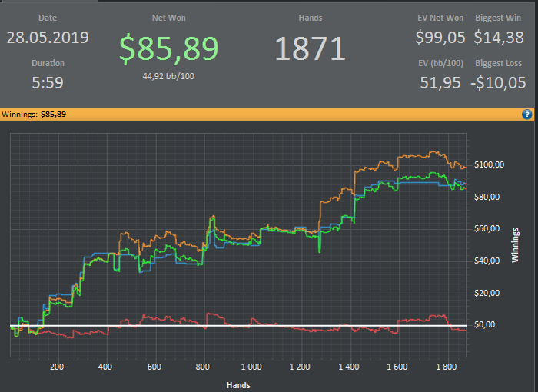
Task: Click the Duration header label
Action: click(x=48, y=64)
